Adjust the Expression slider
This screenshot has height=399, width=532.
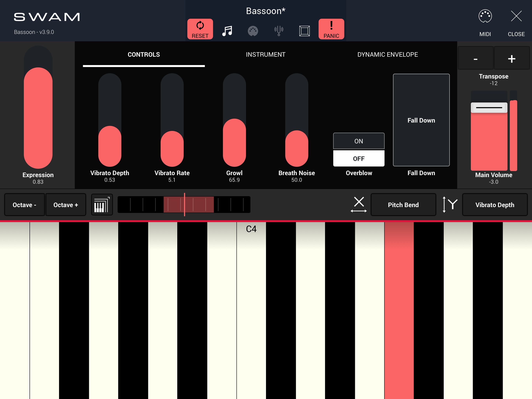tap(38, 107)
